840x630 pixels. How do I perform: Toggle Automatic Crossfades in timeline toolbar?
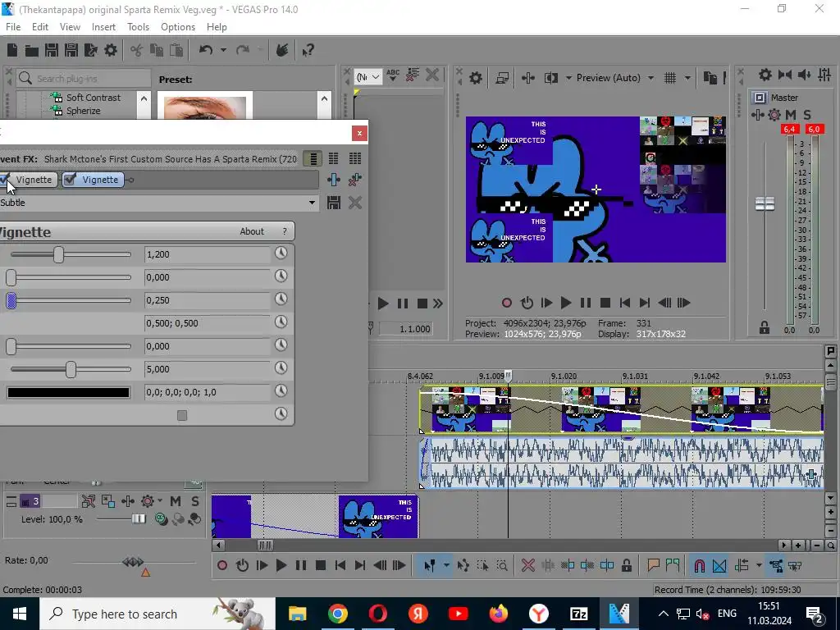[719, 566]
